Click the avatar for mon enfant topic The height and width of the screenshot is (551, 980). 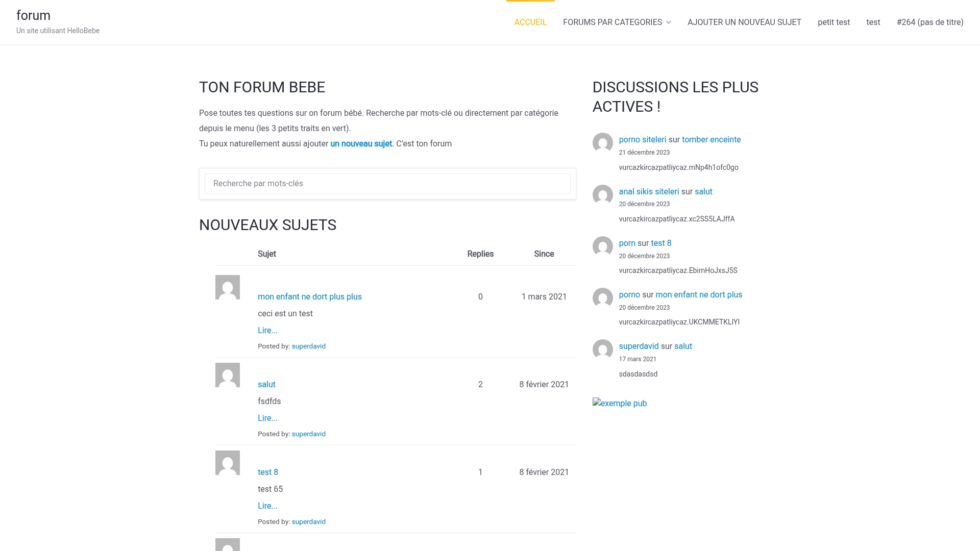(x=227, y=287)
